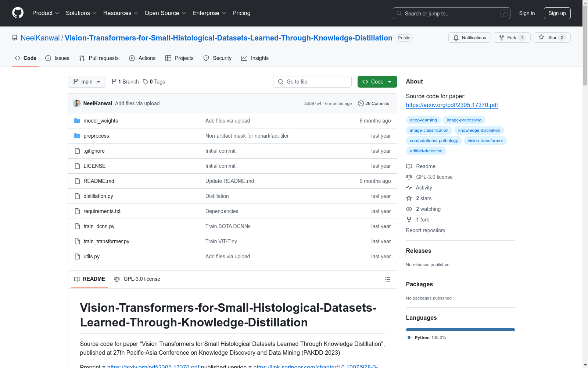Open the train_transformer.py file name
The height and width of the screenshot is (368, 588).
coord(107,241)
